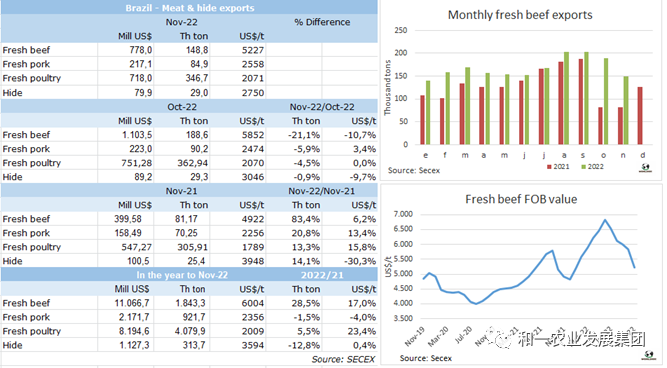Click the In the year to Nov-22 header
667x368 pixels.
pyautogui.click(x=182, y=275)
